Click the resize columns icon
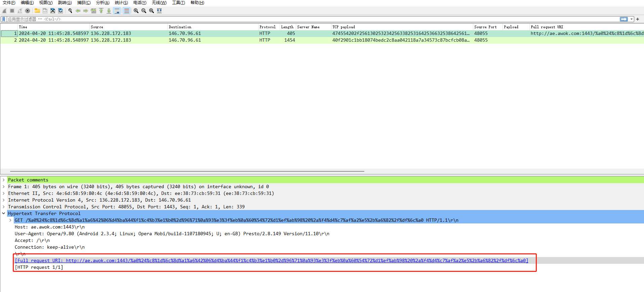Viewport: 644px width, 292px height. pos(159,11)
